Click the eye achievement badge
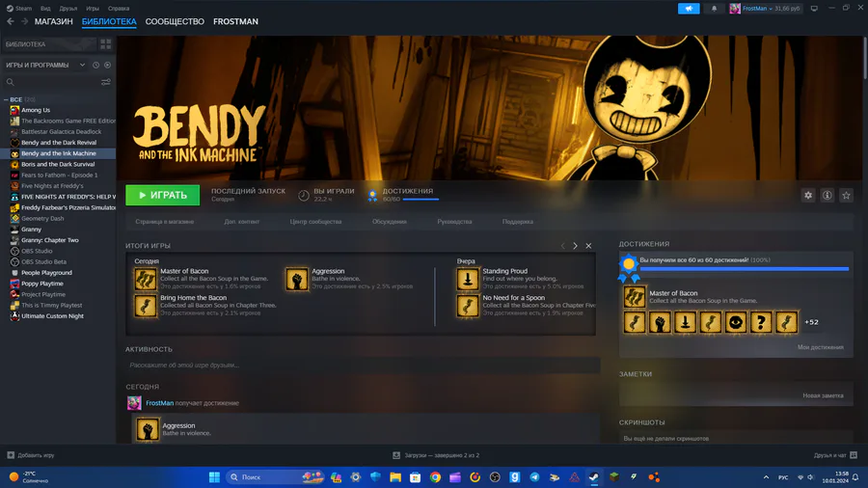 click(x=735, y=322)
